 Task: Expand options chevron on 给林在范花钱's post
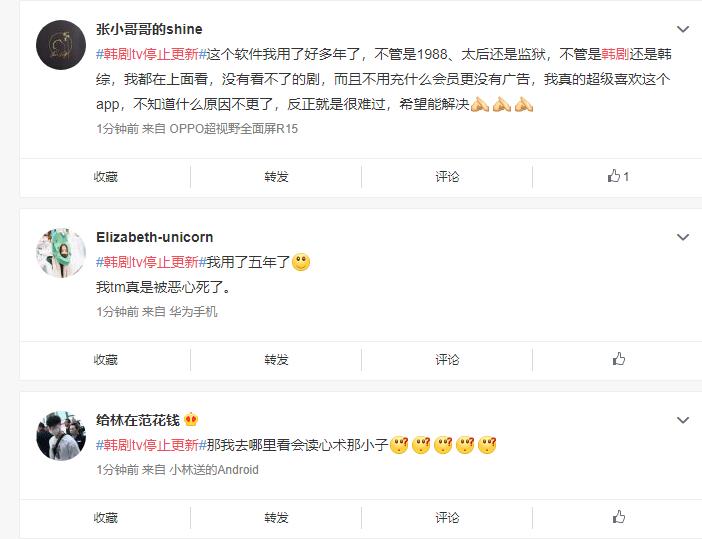point(683,420)
